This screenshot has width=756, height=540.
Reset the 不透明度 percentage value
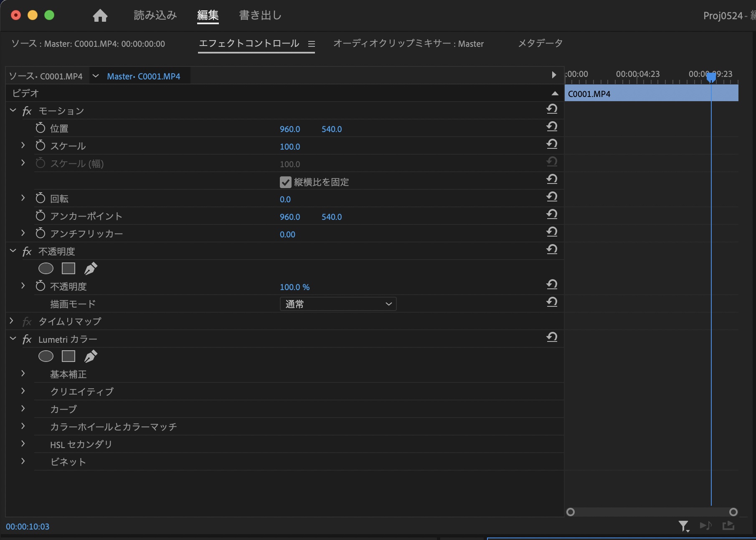click(552, 285)
